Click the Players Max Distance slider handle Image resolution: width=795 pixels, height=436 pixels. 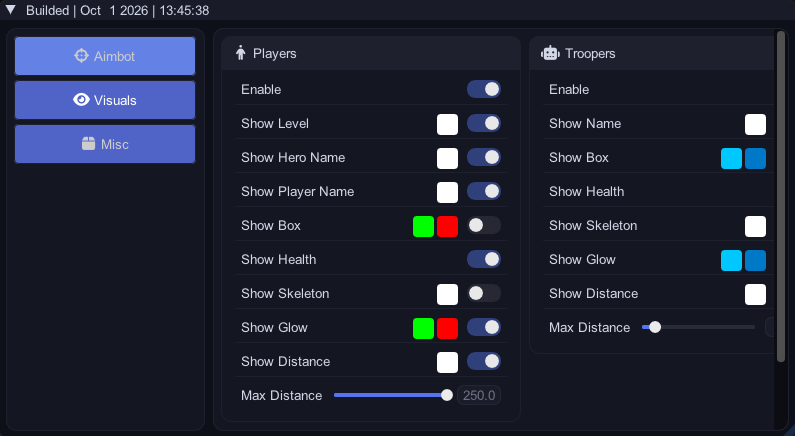coord(447,395)
